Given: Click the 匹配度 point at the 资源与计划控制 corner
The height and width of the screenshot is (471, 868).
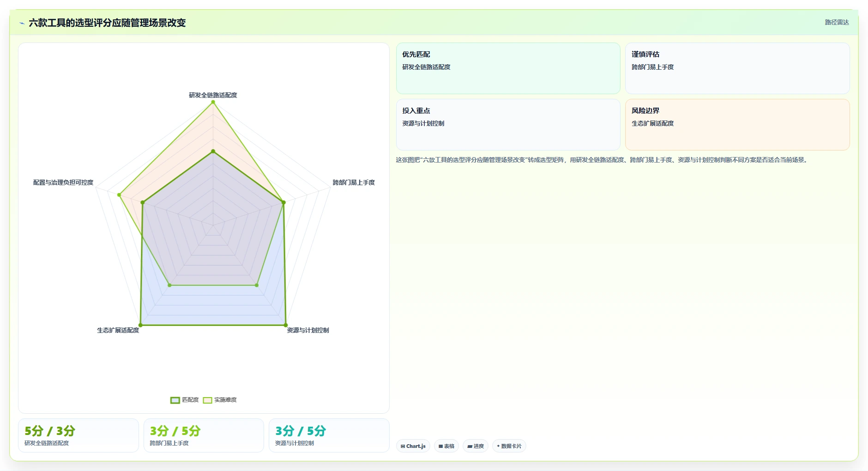Looking at the screenshot, I should click(x=285, y=325).
